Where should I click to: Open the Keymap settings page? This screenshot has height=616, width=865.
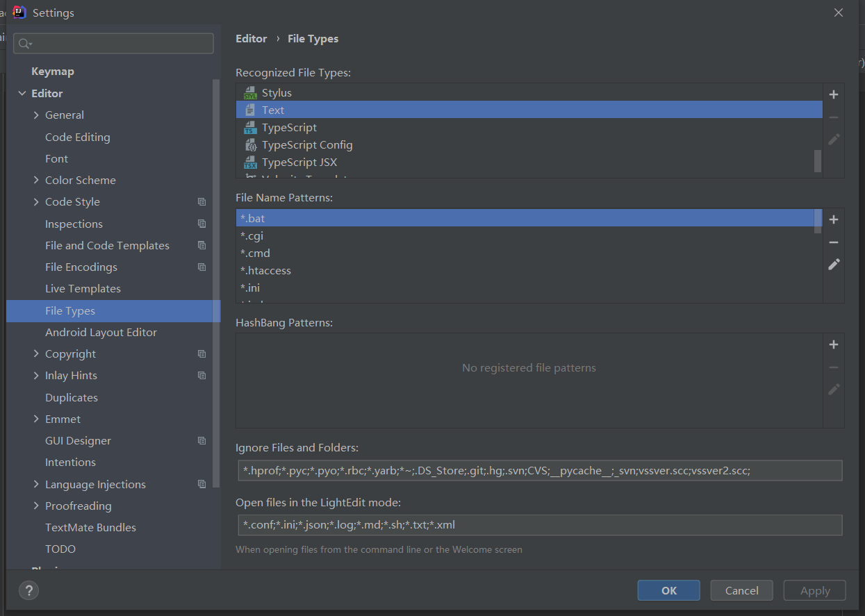pyautogui.click(x=53, y=72)
